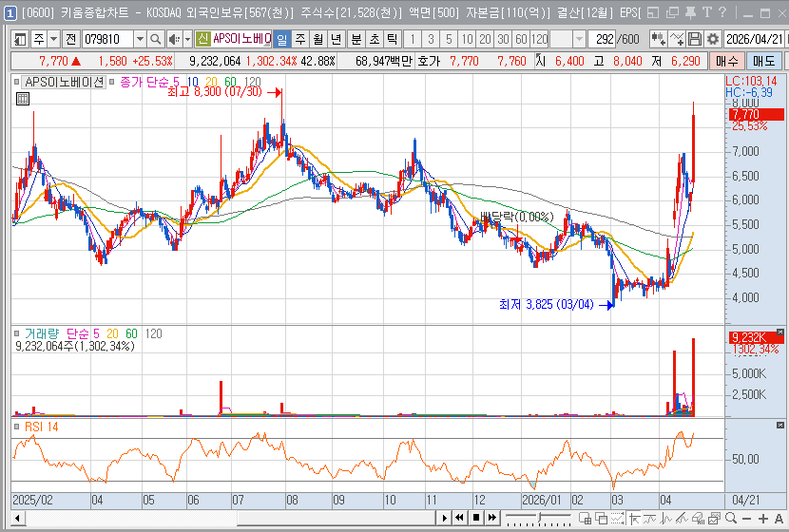Click the drawing pen trendline icon
Viewport: 789px width, 532px height.
coord(682,518)
